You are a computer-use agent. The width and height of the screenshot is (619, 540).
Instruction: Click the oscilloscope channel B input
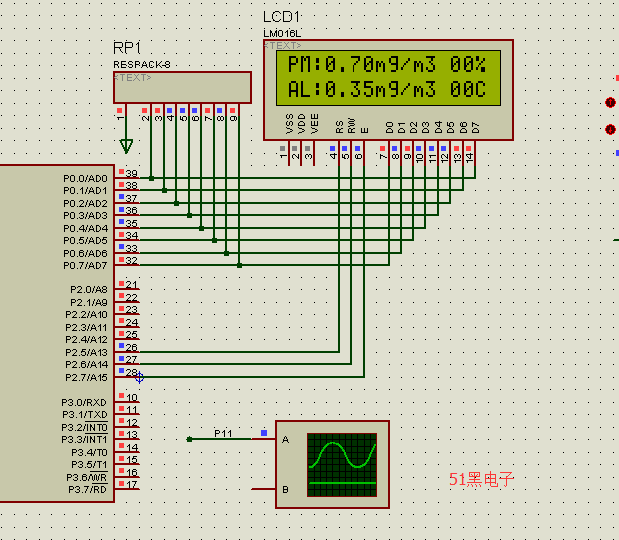coord(286,489)
